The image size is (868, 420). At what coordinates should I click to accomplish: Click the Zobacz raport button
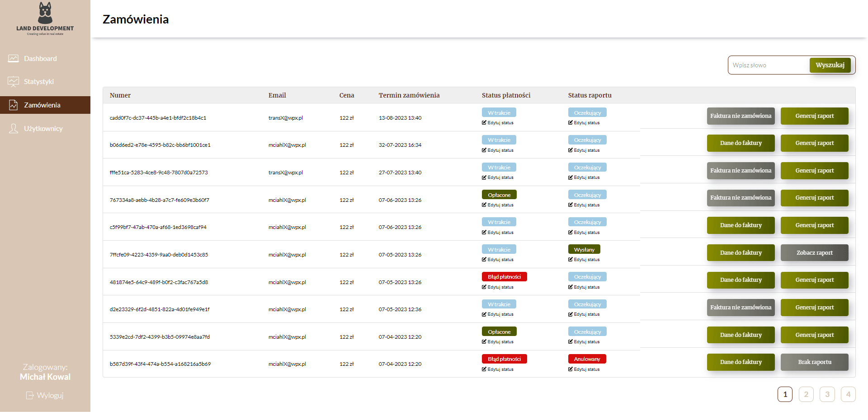tap(815, 253)
